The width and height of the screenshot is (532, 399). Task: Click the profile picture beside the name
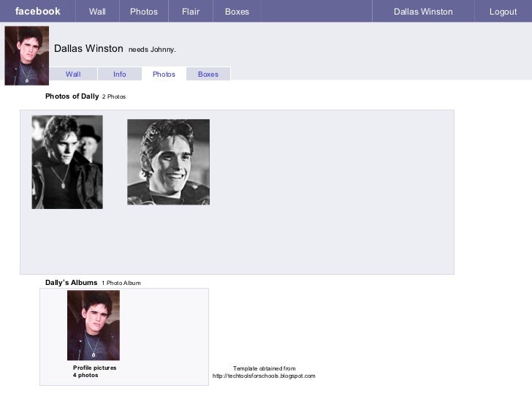27,56
